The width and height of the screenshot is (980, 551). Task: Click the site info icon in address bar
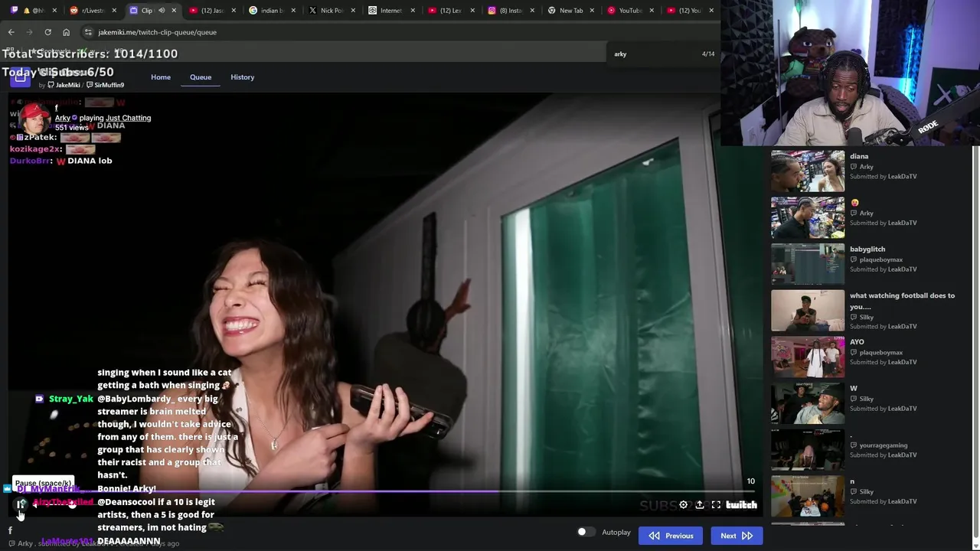(88, 32)
